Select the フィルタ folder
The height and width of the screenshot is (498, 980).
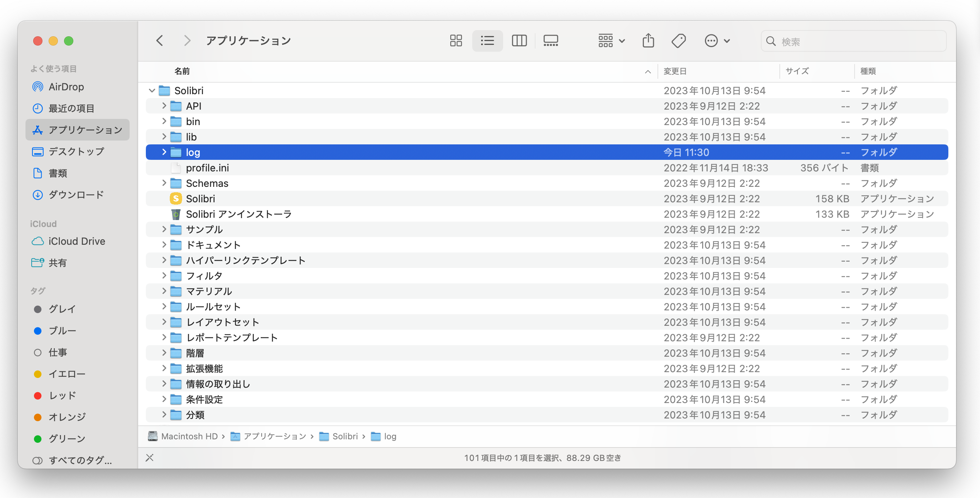click(547, 276)
